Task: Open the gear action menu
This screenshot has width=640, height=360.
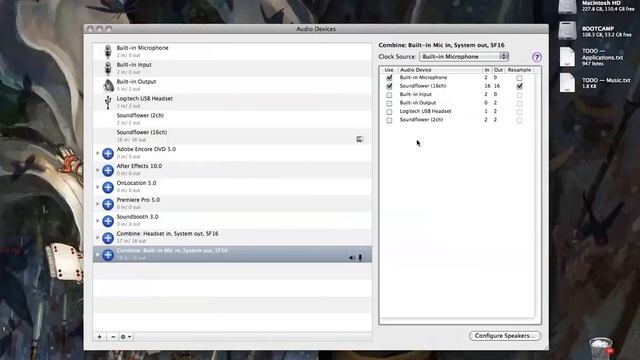Action: pyautogui.click(x=126, y=337)
